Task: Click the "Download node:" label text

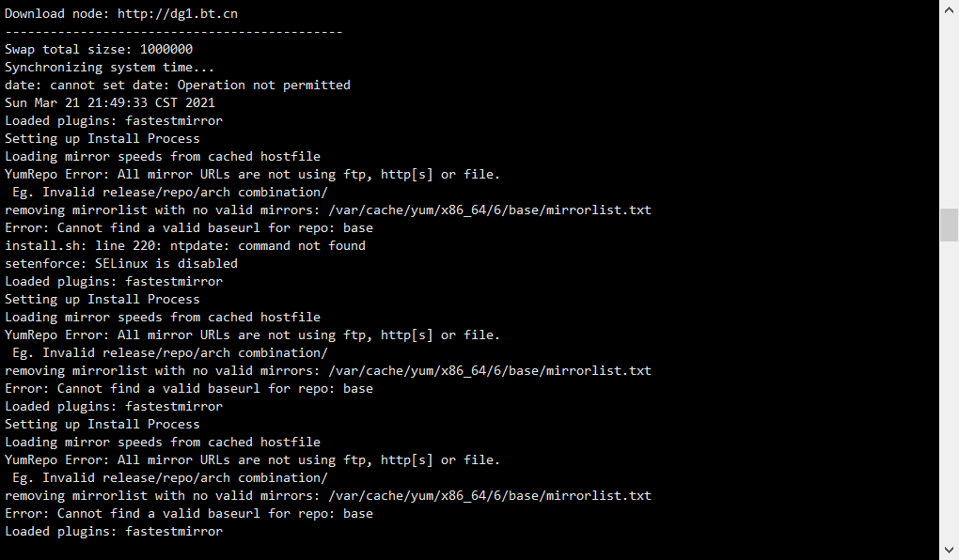Action: pyautogui.click(x=56, y=13)
